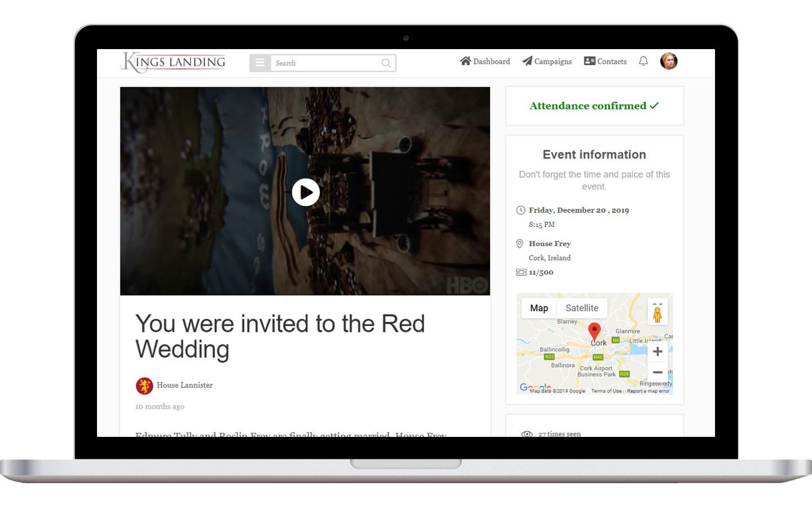The width and height of the screenshot is (812, 508).
Task: Focus the Search input field
Action: [326, 63]
